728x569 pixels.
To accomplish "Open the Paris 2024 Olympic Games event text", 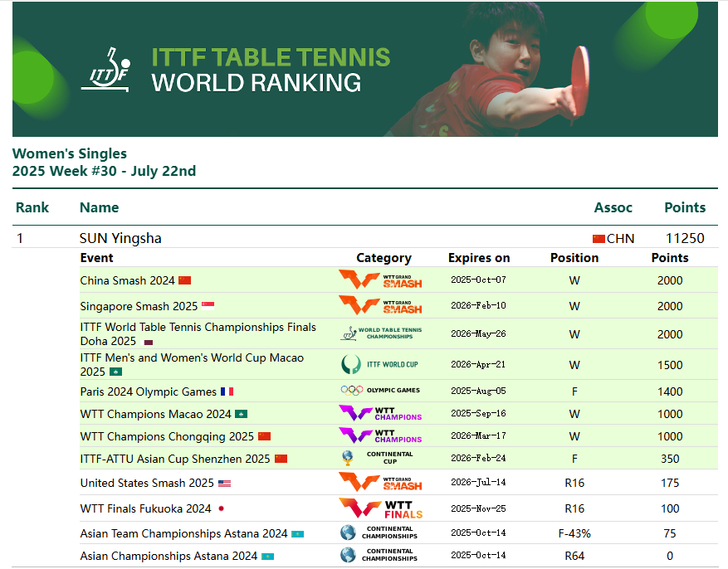I will point(148,391).
